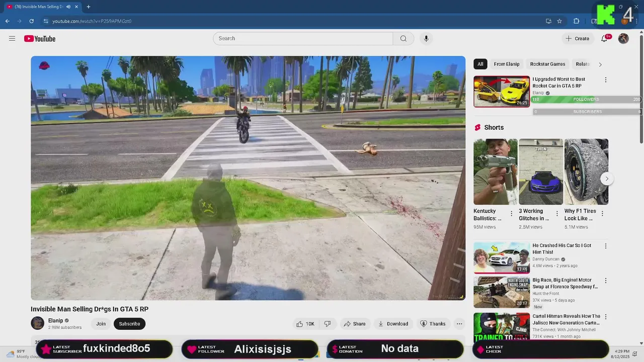644x362 pixels.
Task: Download the video
Action: [393, 324]
